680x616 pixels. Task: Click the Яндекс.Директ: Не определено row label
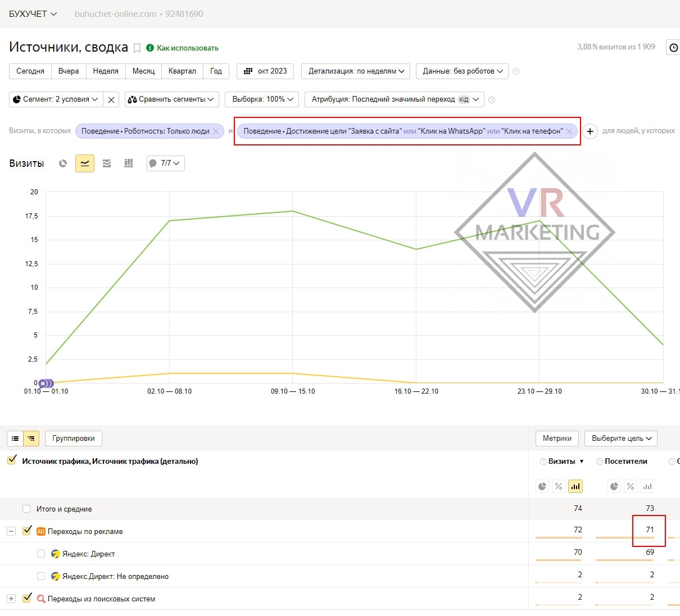coord(116,577)
